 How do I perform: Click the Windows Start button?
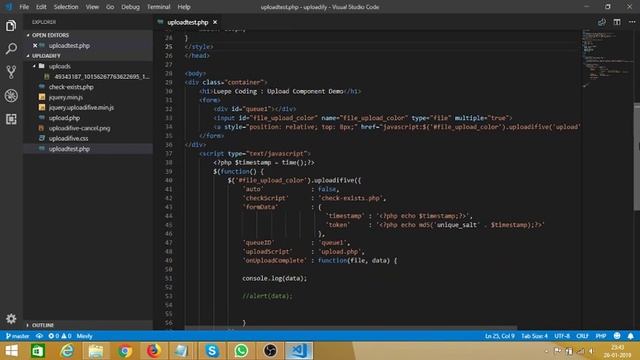pos(11,351)
